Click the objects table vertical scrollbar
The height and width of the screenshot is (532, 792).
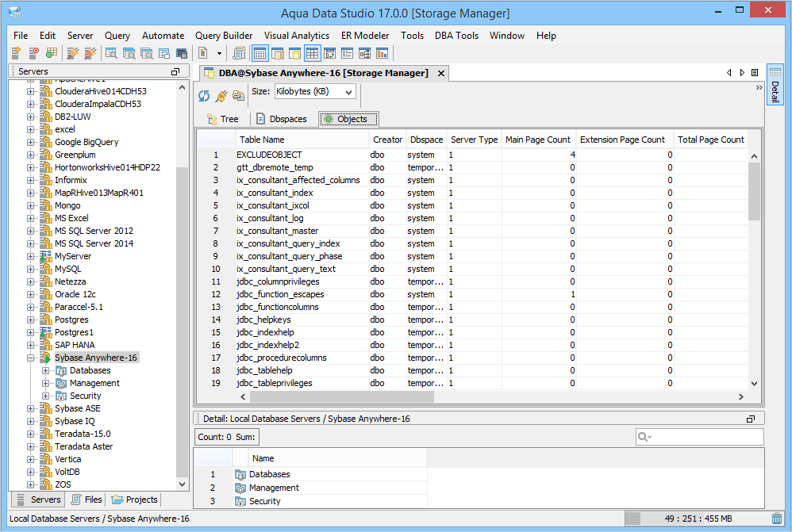754,191
